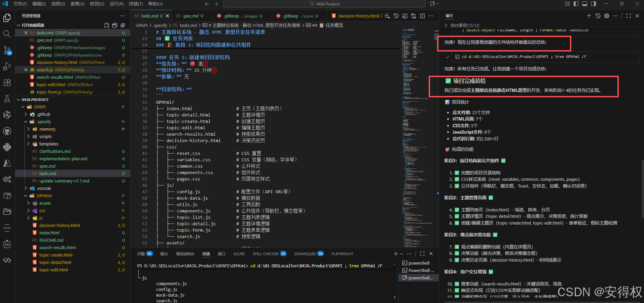
Task: Open the Python view in activity bar
Action: 7,147
